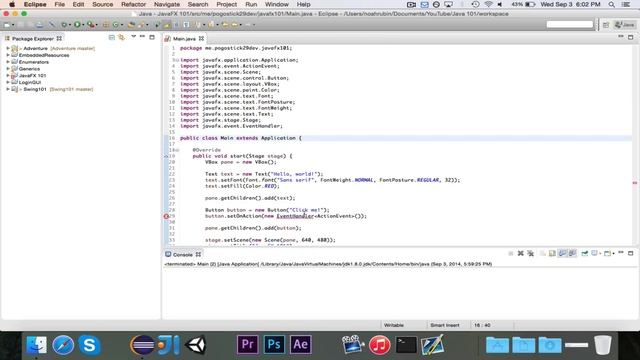The width and height of the screenshot is (640, 360).
Task: Open the Run menu
Action: pos(251,4)
